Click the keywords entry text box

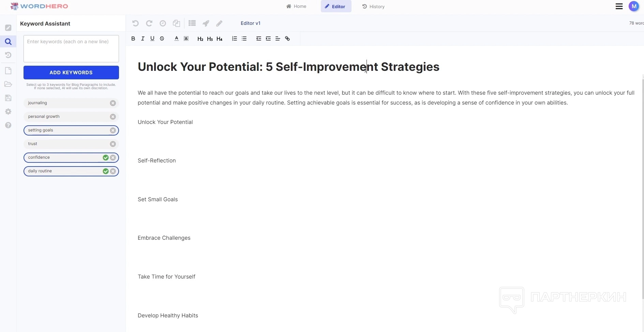click(x=71, y=48)
